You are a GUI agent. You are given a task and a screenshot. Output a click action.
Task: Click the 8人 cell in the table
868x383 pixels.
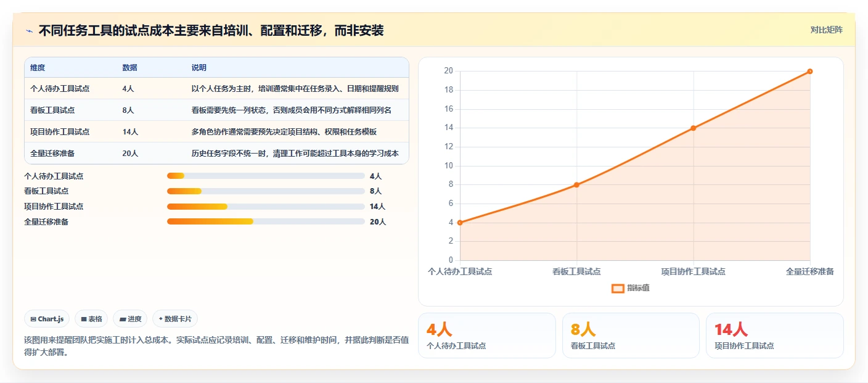pos(128,110)
